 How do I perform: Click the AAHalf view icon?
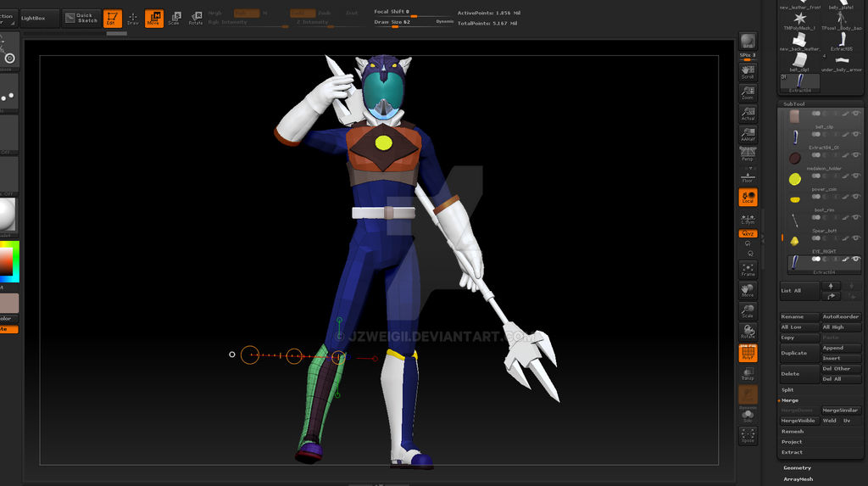coord(748,134)
